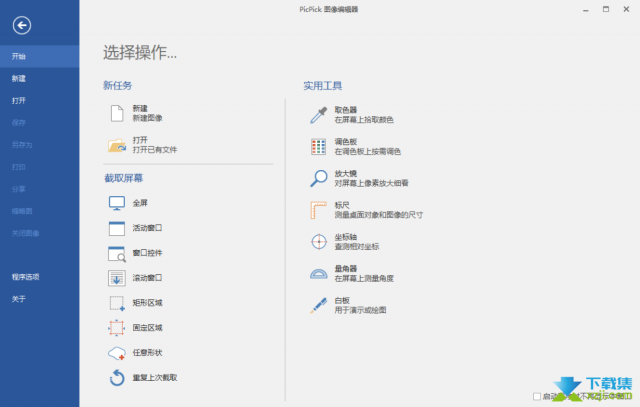640x407 pixels.
Task: Select 开始 in the sidebar
Action: coord(40,56)
